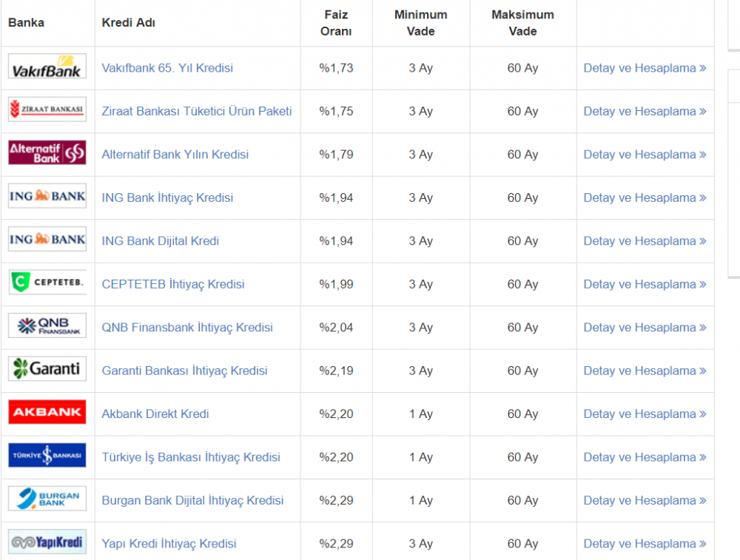Open Türkiye İş Bankası İhtiyaç Kredisi link
Image resolution: width=740 pixels, height=560 pixels.
click(191, 457)
